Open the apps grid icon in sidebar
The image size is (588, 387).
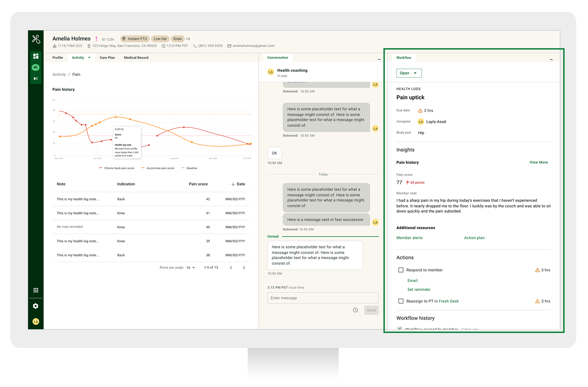pos(36,290)
